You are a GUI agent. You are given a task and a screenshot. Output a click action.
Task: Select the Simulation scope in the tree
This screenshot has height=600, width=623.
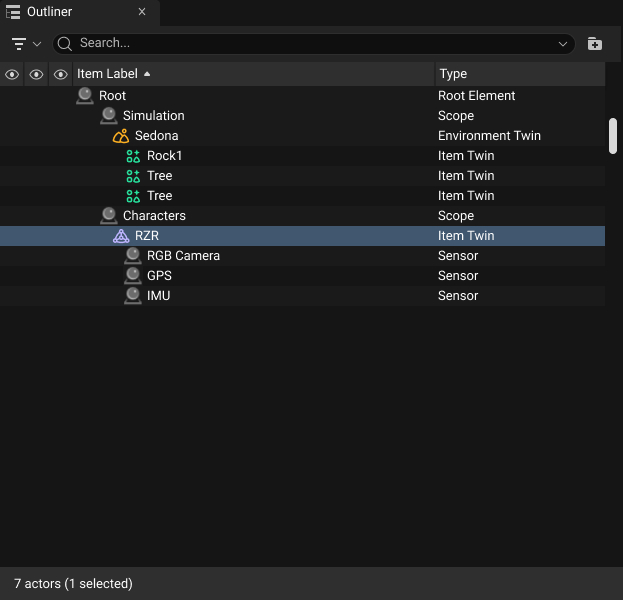[x=153, y=116]
